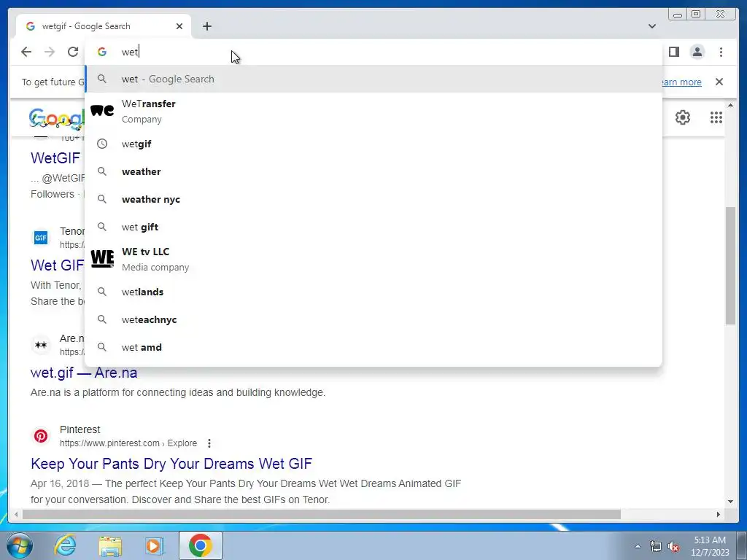747x560 pixels.
Task: Click the horizontal scrollbar left arrow
Action: pyautogui.click(x=17, y=514)
